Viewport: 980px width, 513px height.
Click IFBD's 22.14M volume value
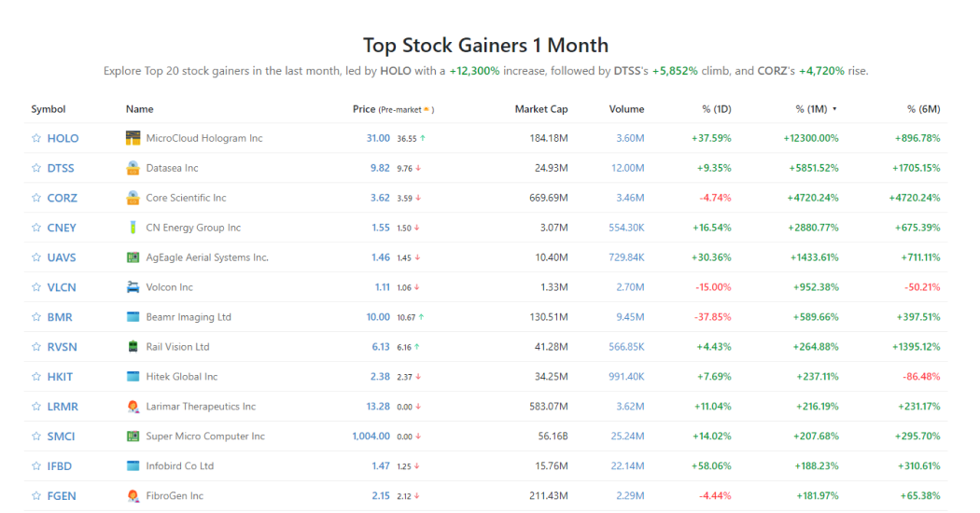tap(627, 466)
